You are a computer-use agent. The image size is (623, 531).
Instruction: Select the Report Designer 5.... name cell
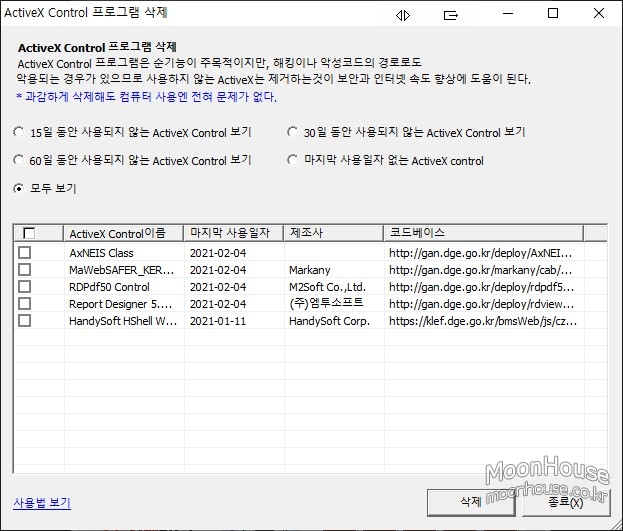(124, 304)
